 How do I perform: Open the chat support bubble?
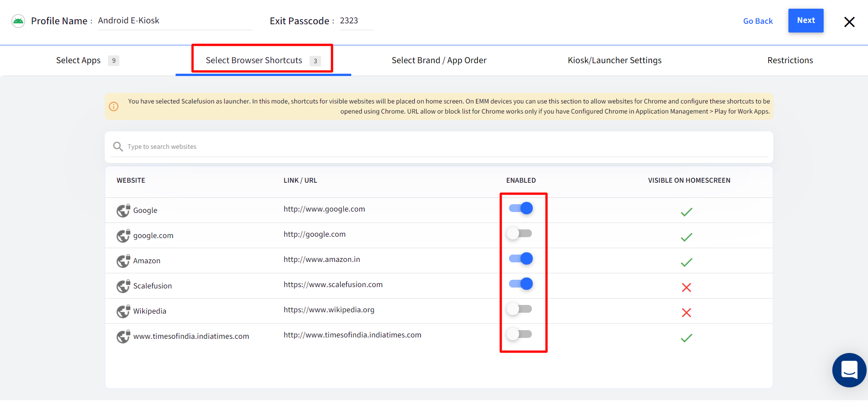[x=849, y=370]
